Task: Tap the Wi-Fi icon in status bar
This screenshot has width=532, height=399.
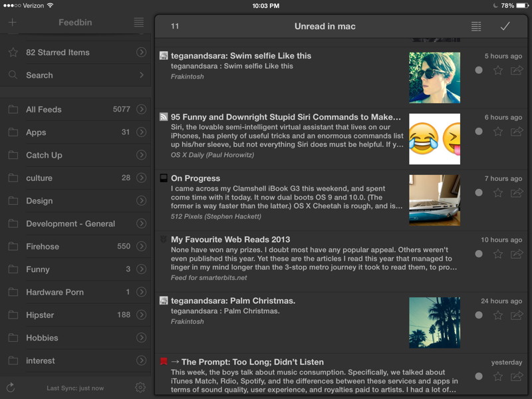Action: point(50,5)
